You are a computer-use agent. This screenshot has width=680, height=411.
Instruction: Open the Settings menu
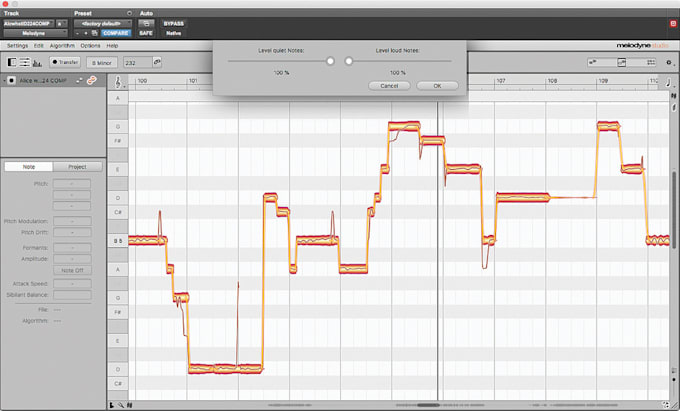pyautogui.click(x=17, y=46)
